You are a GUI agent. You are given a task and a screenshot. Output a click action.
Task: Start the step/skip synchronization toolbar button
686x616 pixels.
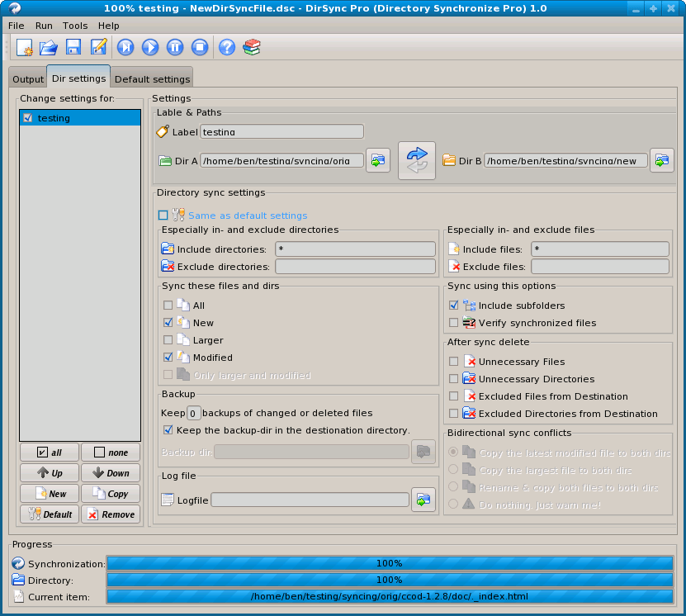125,47
